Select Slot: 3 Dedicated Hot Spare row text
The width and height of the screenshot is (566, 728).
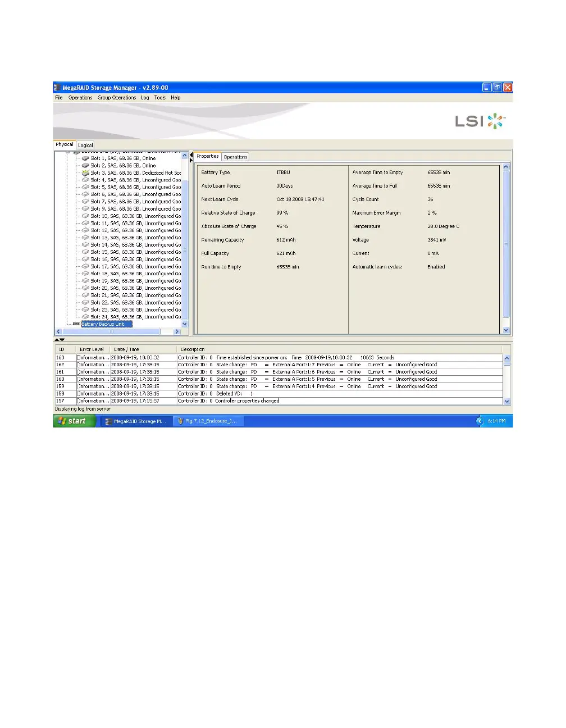click(136, 173)
